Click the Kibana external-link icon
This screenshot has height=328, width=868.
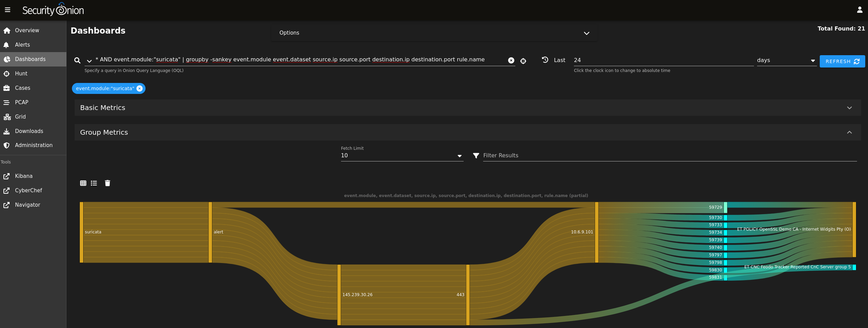point(7,176)
